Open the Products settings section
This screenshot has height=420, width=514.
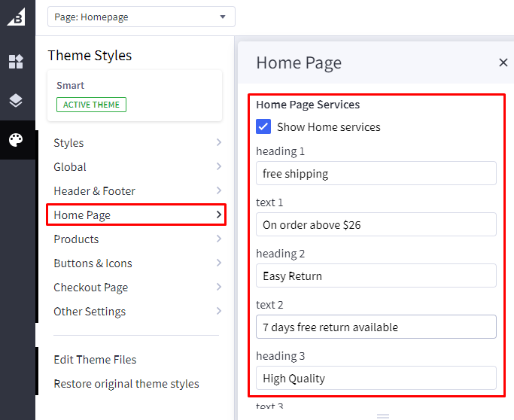76,239
